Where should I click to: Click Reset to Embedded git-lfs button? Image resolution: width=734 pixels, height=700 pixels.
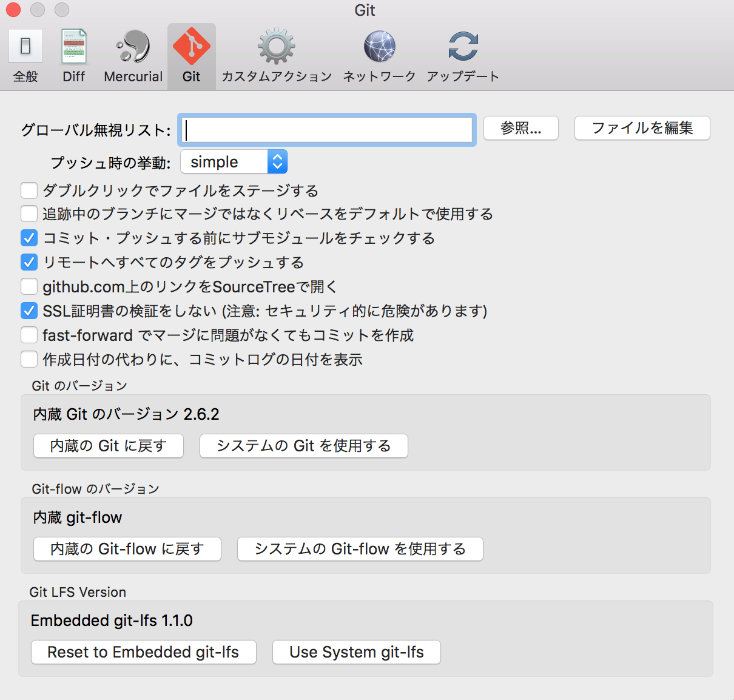pyautogui.click(x=144, y=652)
